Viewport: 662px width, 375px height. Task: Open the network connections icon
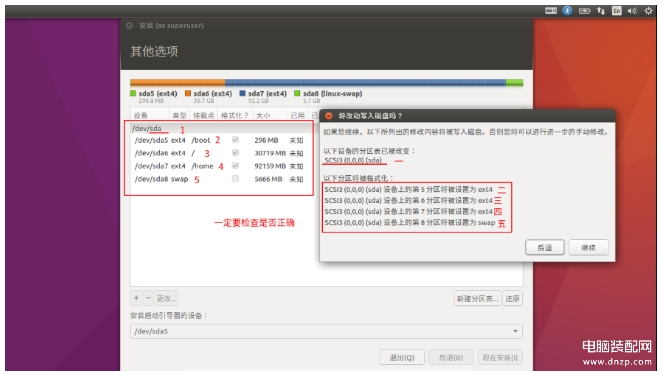tap(601, 11)
